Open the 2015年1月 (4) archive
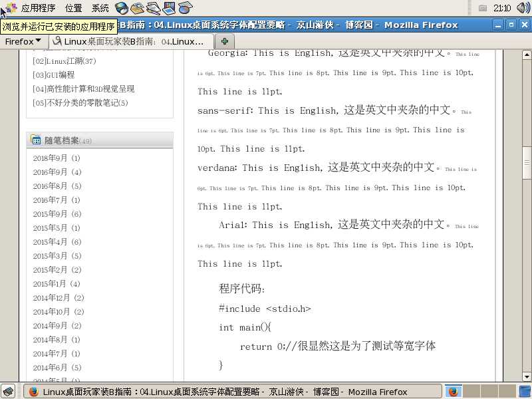The image size is (532, 399). 57,284
